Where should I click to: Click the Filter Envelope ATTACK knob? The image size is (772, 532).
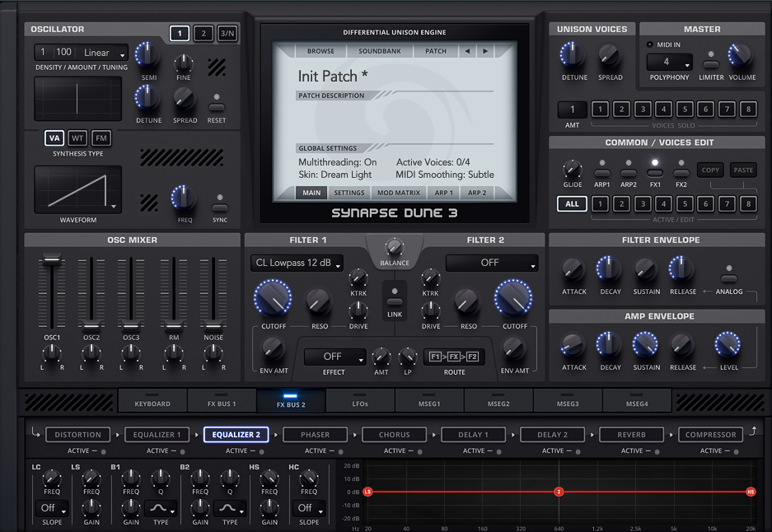573,269
